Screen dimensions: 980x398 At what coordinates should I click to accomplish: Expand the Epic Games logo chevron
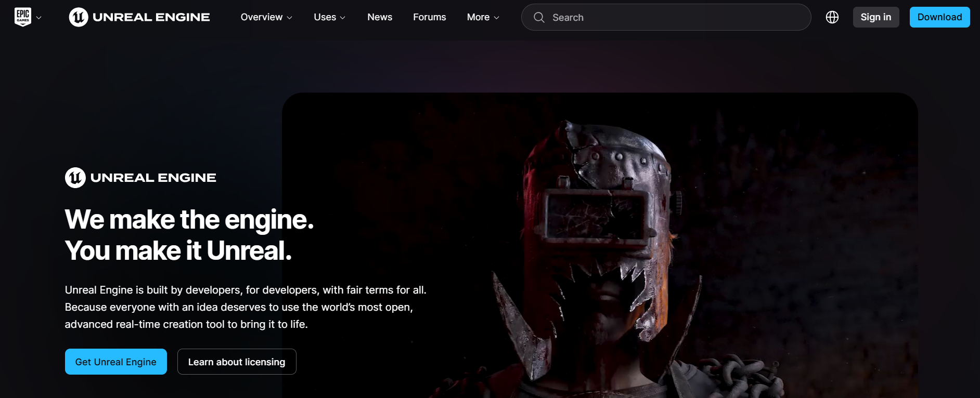(x=38, y=18)
